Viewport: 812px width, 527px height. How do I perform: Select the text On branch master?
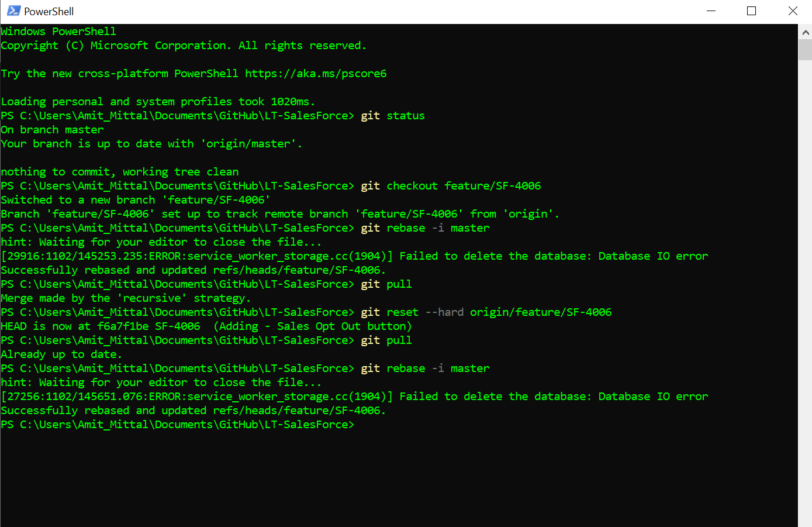click(53, 129)
